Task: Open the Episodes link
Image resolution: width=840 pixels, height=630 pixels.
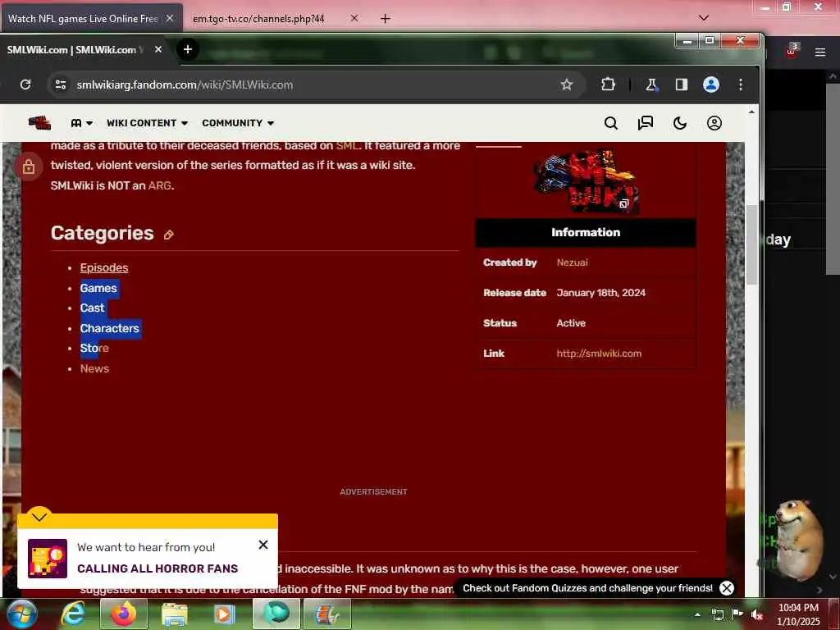Action: (104, 268)
